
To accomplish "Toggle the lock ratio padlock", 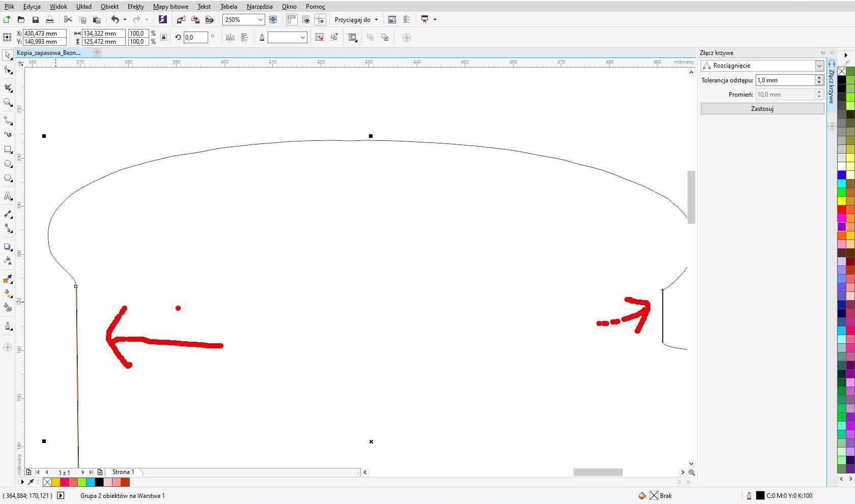I will pos(163,37).
